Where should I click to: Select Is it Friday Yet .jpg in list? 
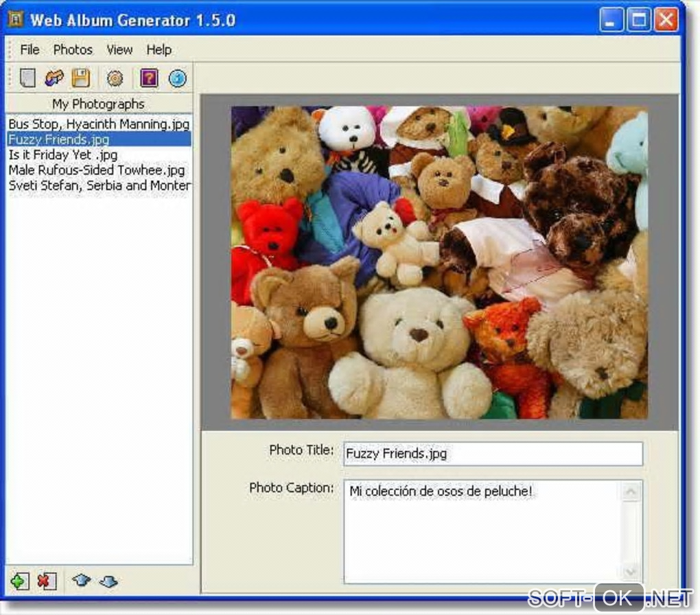coord(99,154)
